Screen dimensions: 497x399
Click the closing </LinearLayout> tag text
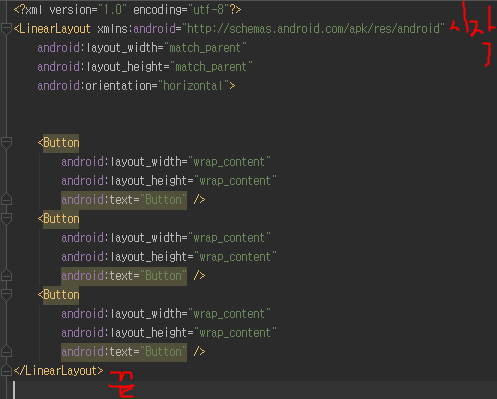coord(58,371)
